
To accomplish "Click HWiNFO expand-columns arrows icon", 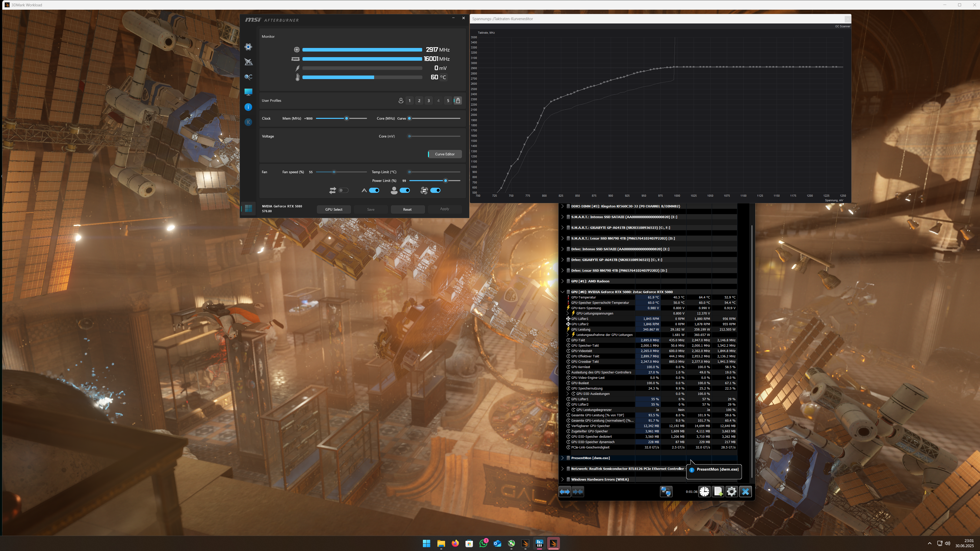I will click(x=565, y=492).
